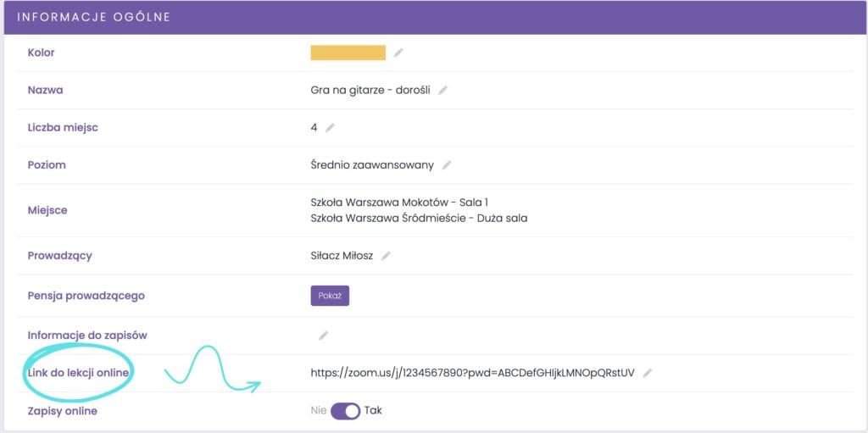Click the number 4 in Liczba miejsc
Screen dimensions: 868x433
(314, 127)
